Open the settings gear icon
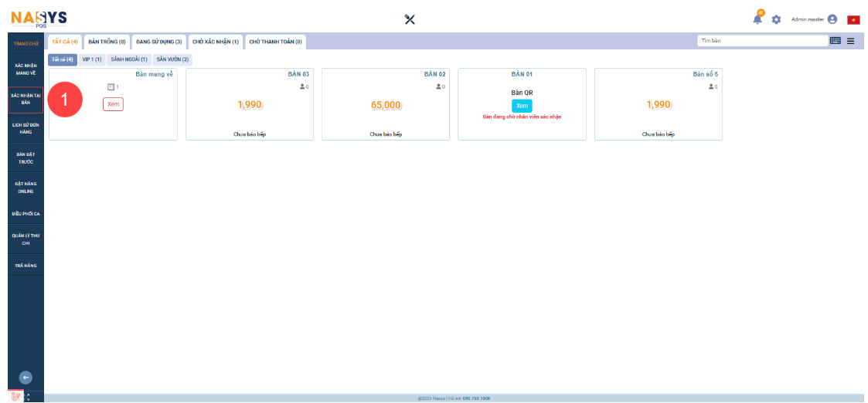The image size is (868, 403). 776,19
